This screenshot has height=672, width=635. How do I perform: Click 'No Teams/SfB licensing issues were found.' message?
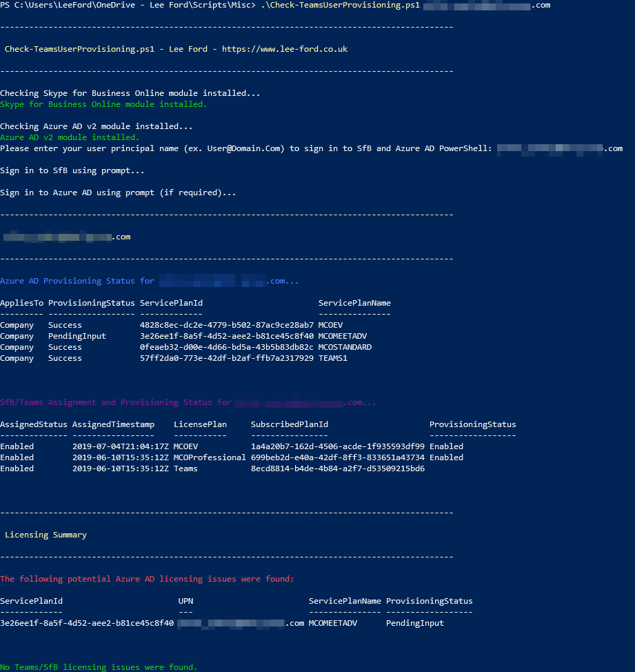[x=99, y=667]
